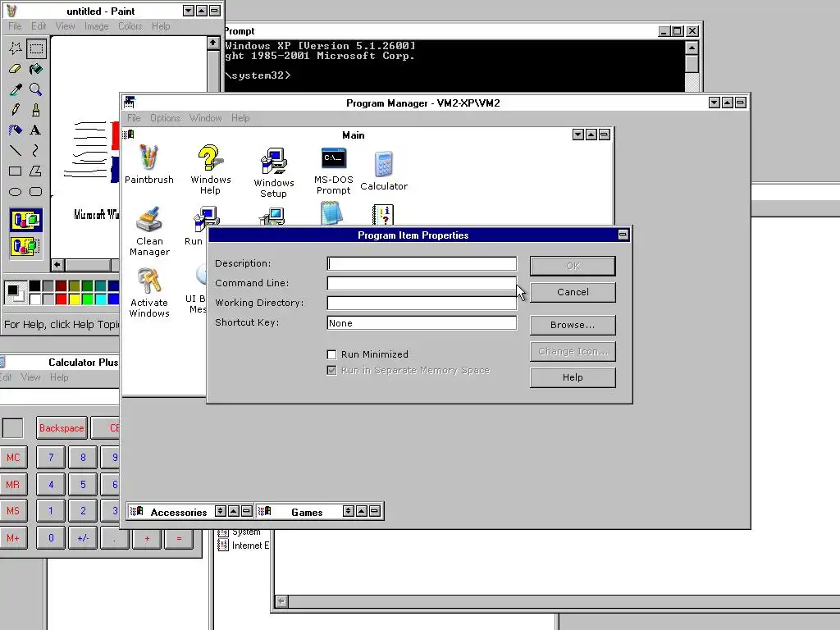Pick the Line tool in Paint
This screenshot has height=630, width=840.
[x=15, y=151]
